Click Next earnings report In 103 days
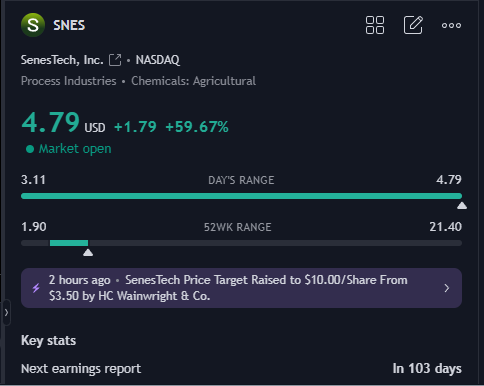Image resolution: width=484 pixels, height=386 pixels. [241, 369]
